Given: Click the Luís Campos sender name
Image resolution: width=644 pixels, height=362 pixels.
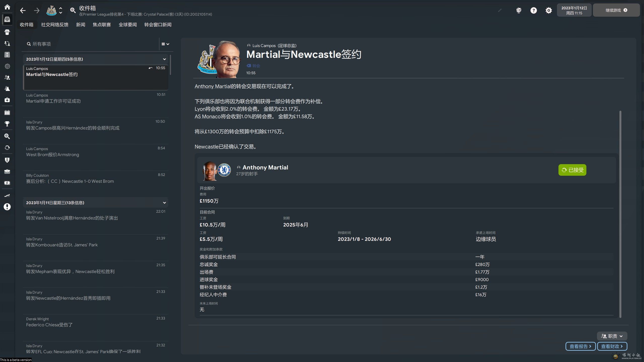Looking at the screenshot, I should pyautogui.click(x=264, y=46).
